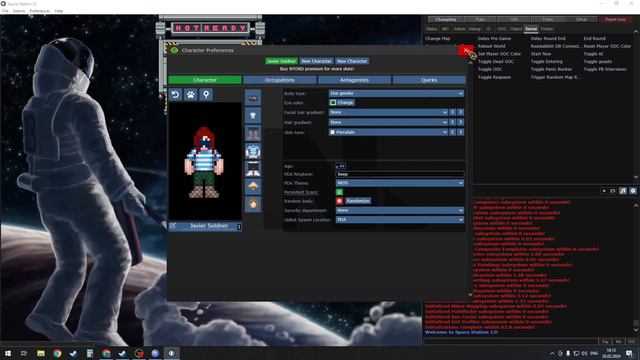Click Toggle Respawn in Server panel
Image resolution: width=640 pixels, height=360 pixels.
(494, 77)
